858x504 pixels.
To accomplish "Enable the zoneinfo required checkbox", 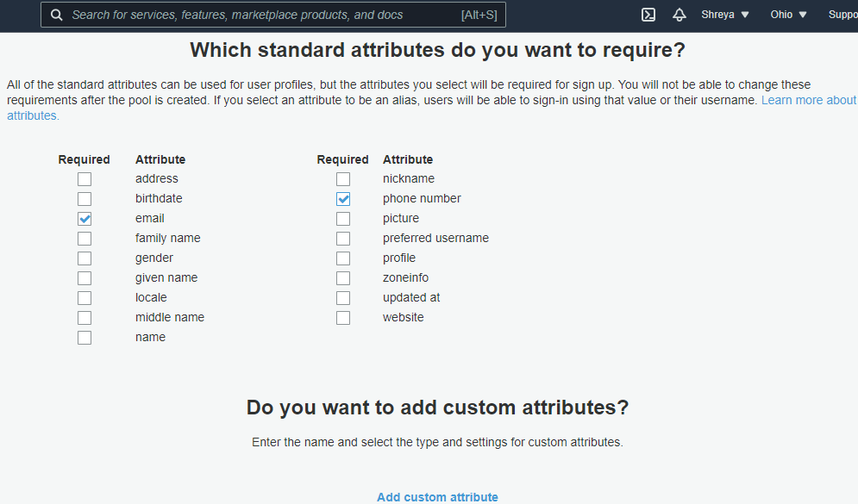I will pyautogui.click(x=343, y=278).
